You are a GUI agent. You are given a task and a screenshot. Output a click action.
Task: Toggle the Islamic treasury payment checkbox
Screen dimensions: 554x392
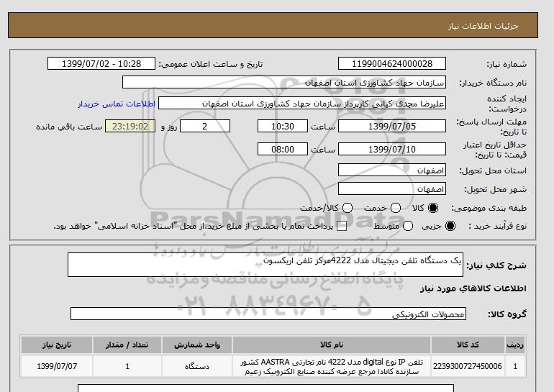click(x=342, y=227)
